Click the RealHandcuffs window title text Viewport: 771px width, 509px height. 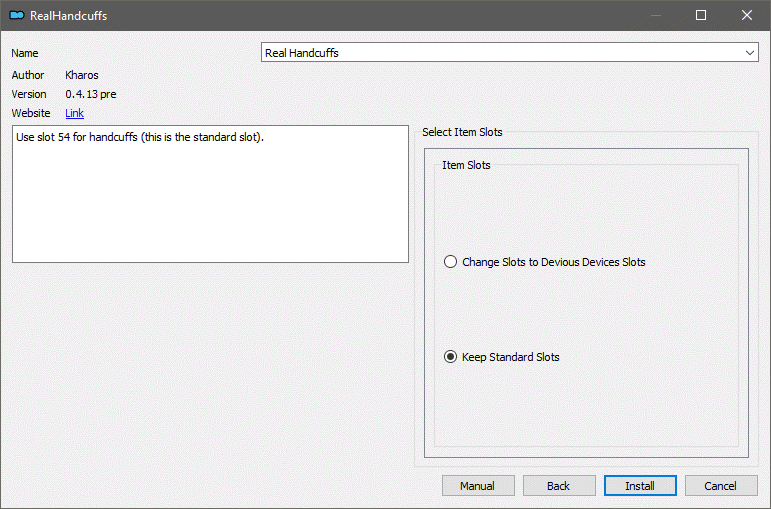[69, 16]
